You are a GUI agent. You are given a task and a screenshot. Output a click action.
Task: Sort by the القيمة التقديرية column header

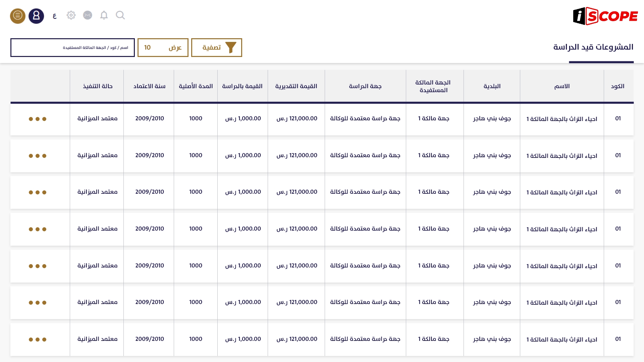pyautogui.click(x=296, y=86)
